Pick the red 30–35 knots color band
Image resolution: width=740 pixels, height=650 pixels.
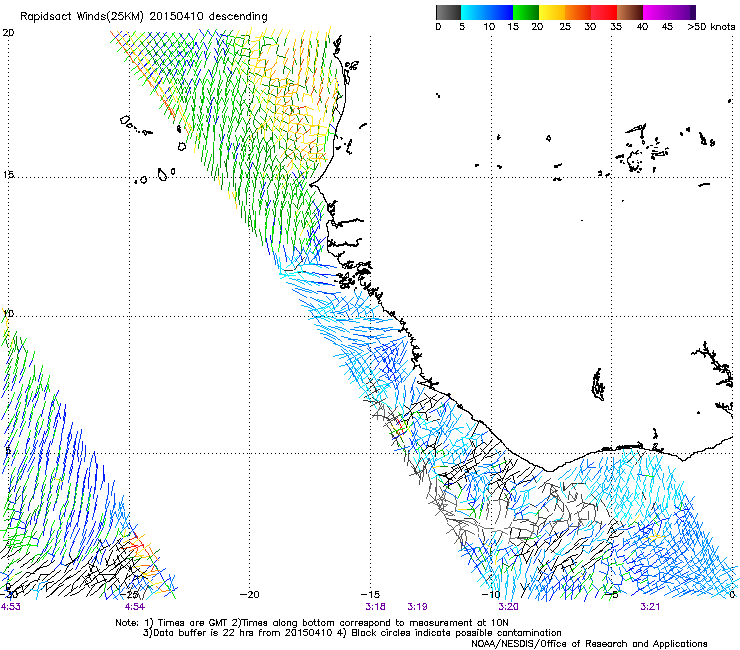[604, 12]
